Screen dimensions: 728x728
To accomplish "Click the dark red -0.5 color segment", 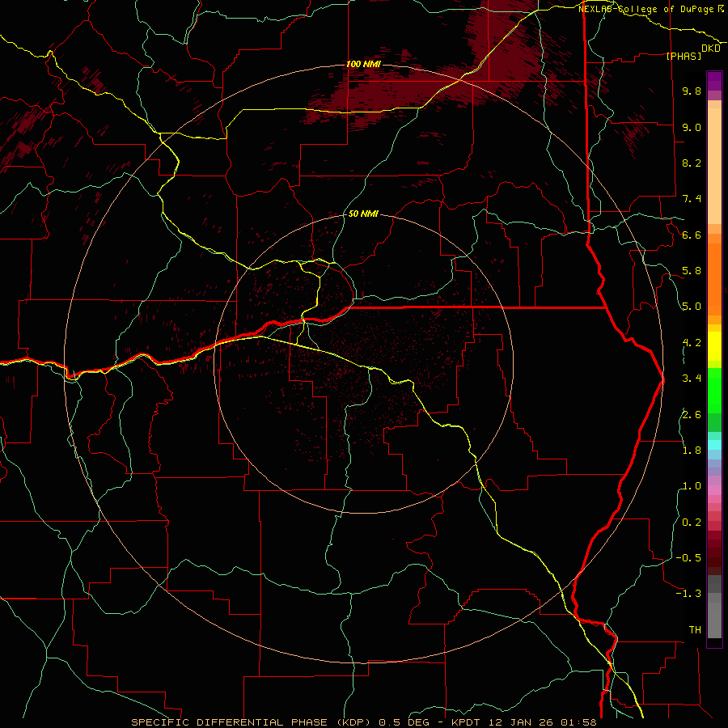I will point(714,557).
